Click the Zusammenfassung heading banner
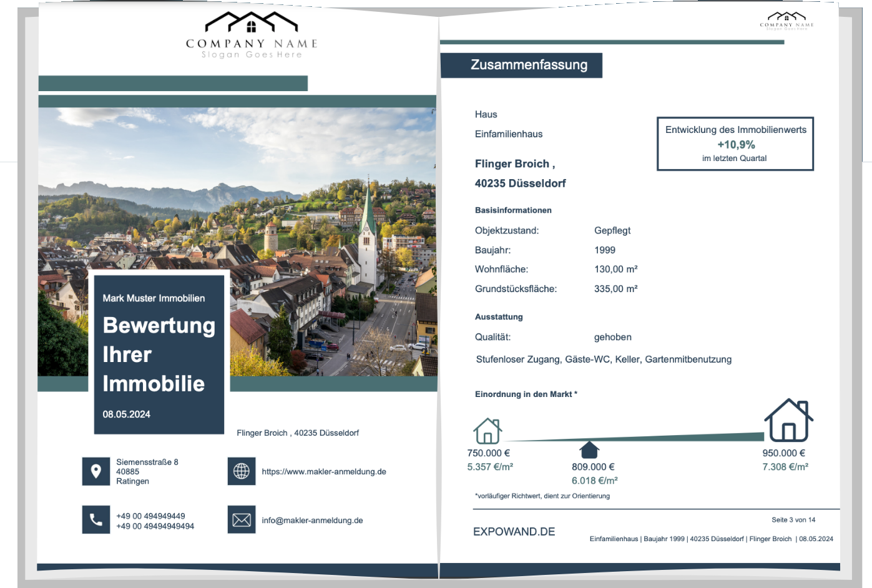 521,65
